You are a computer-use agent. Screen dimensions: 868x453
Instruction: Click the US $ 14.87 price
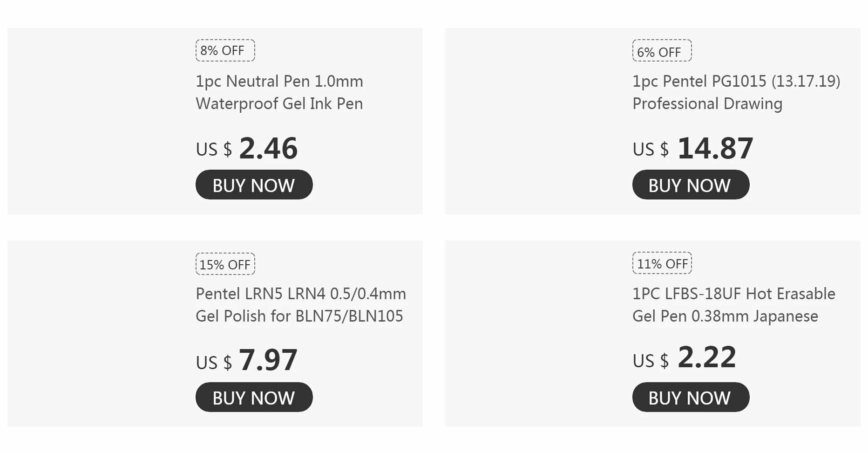(x=693, y=148)
